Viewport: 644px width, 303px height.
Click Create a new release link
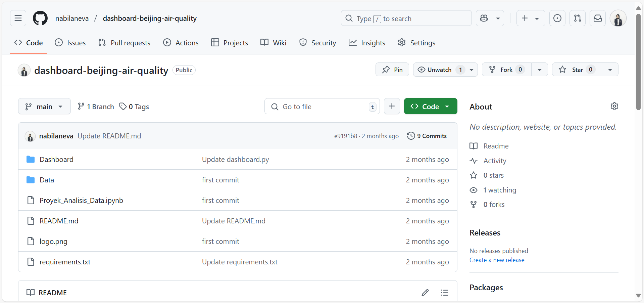[497, 260]
